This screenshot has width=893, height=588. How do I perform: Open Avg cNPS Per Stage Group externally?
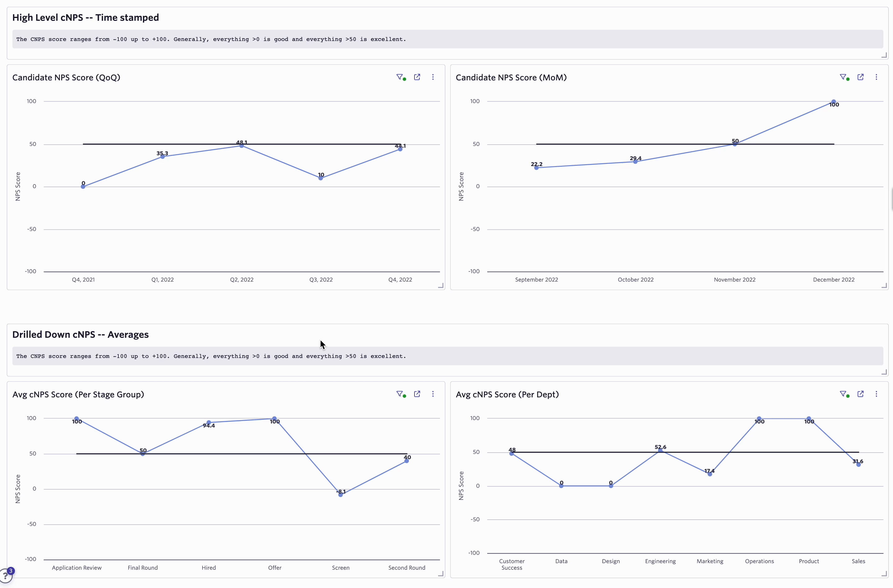point(417,394)
